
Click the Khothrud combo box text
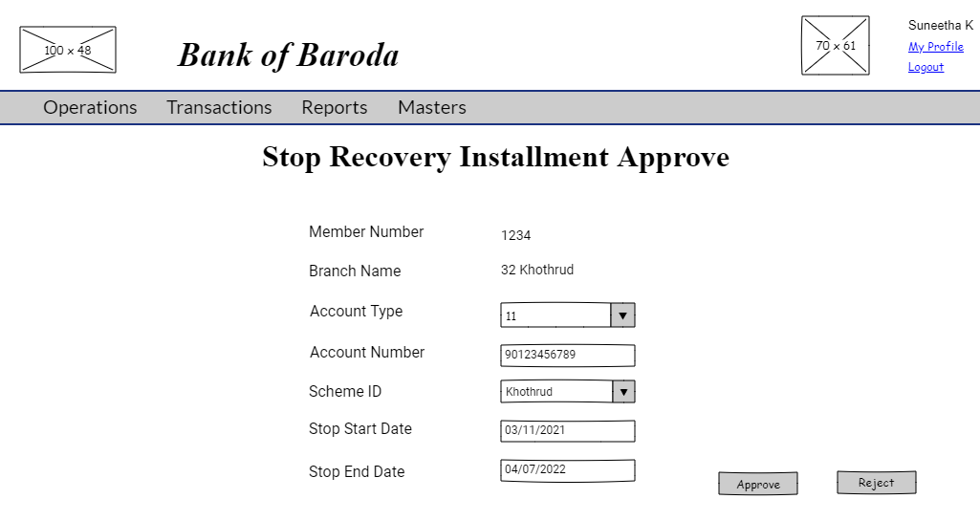coord(555,391)
